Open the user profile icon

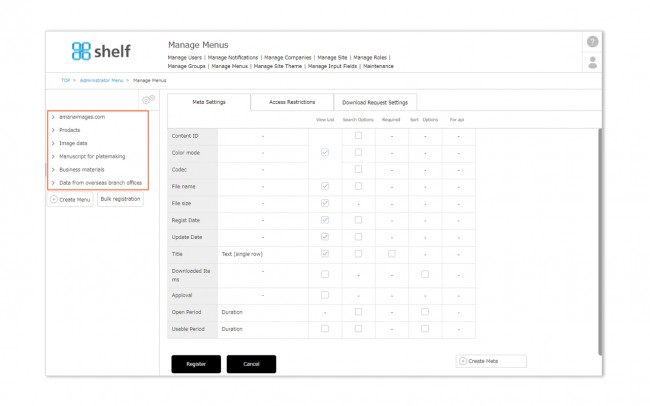[x=592, y=63]
